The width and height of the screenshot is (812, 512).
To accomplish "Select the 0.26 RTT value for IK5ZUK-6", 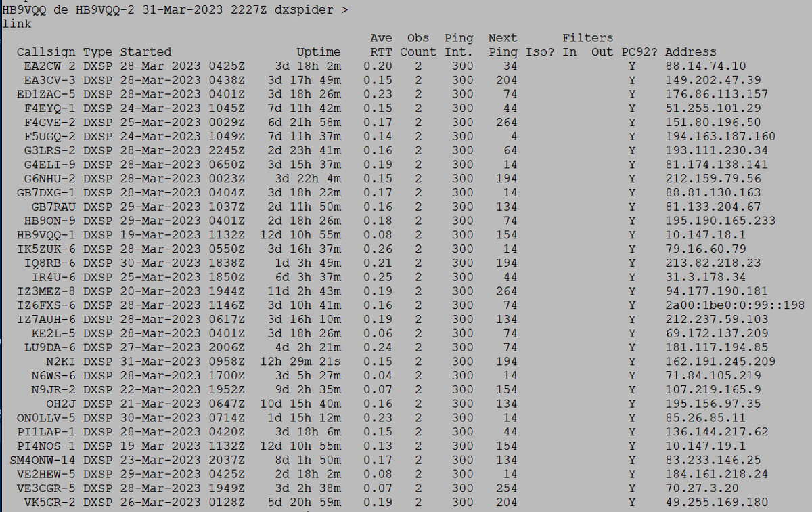I will pyautogui.click(x=378, y=249).
